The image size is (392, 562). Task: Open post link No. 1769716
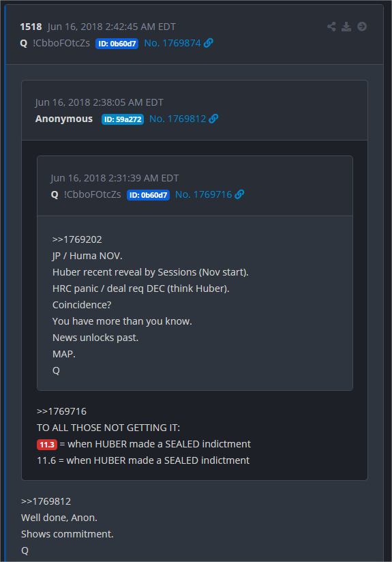coord(204,194)
